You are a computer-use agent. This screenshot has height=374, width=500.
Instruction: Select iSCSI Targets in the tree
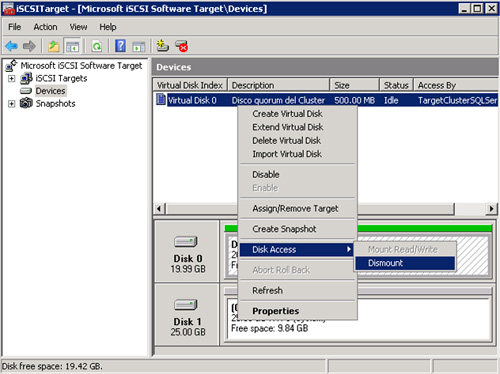[x=61, y=78]
